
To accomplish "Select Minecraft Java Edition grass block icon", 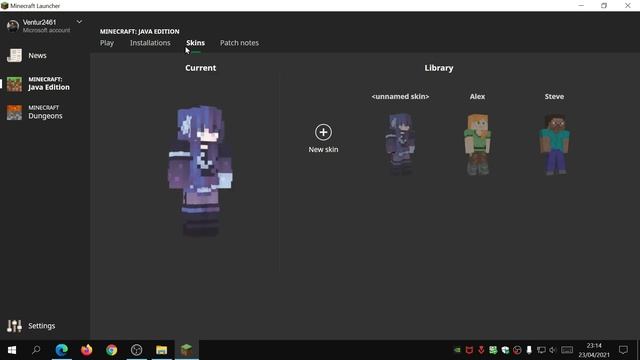I will tap(14, 84).
